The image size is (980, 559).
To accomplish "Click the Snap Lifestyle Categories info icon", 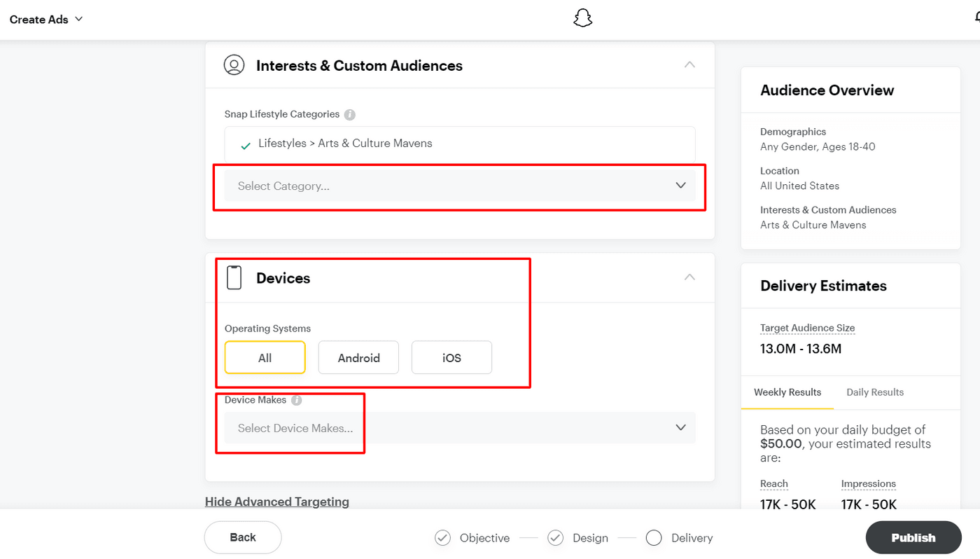I will (349, 114).
